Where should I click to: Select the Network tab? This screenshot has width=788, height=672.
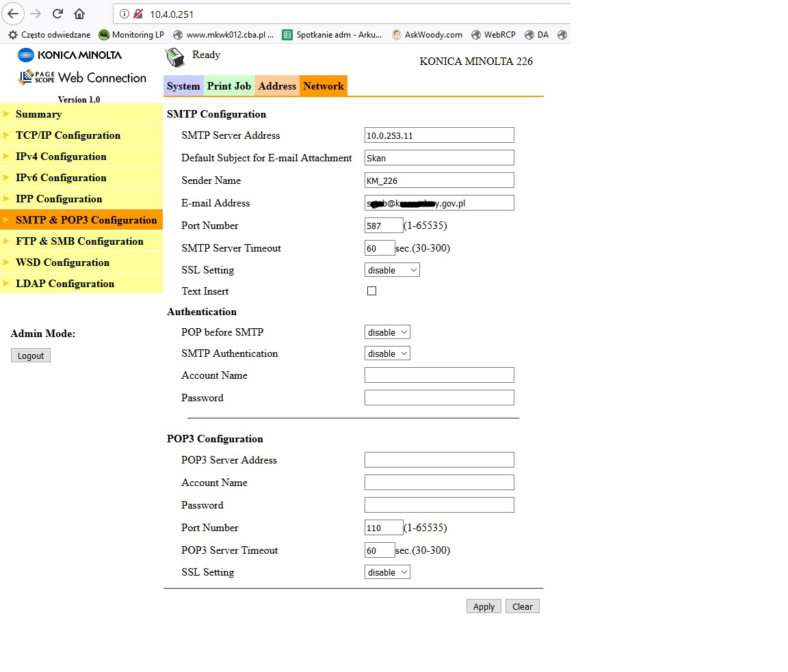point(324,86)
